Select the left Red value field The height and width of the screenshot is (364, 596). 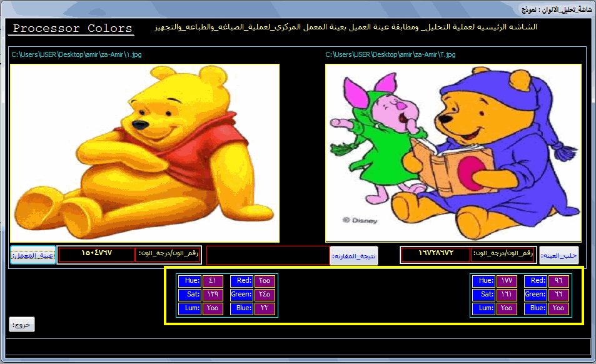265,281
